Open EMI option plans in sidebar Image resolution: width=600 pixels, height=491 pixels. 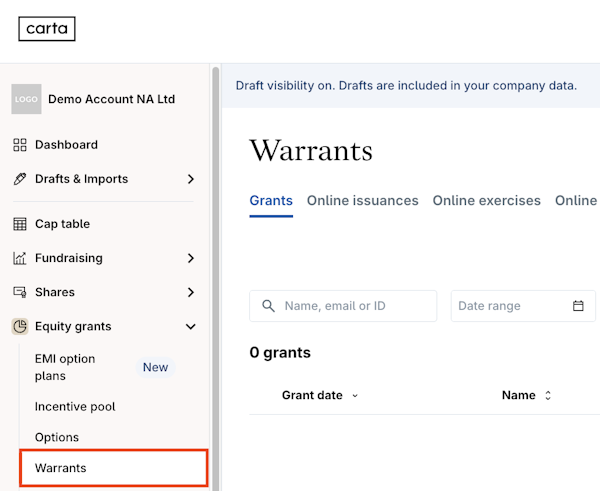(65, 367)
